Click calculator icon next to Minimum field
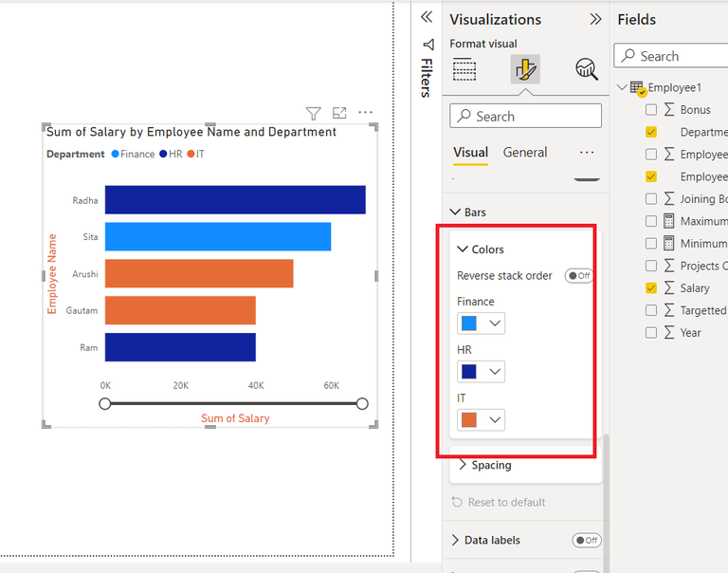728x573 pixels. [x=668, y=244]
